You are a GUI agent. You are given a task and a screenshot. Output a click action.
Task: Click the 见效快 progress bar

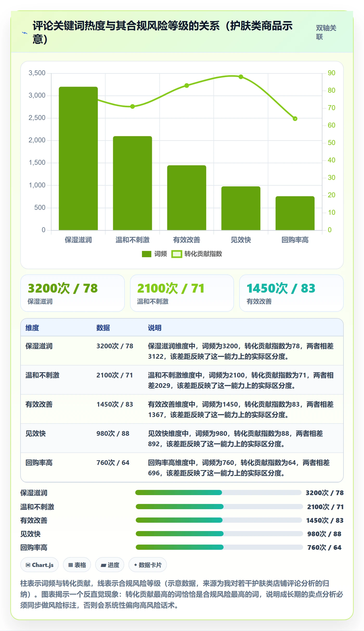coord(219,534)
